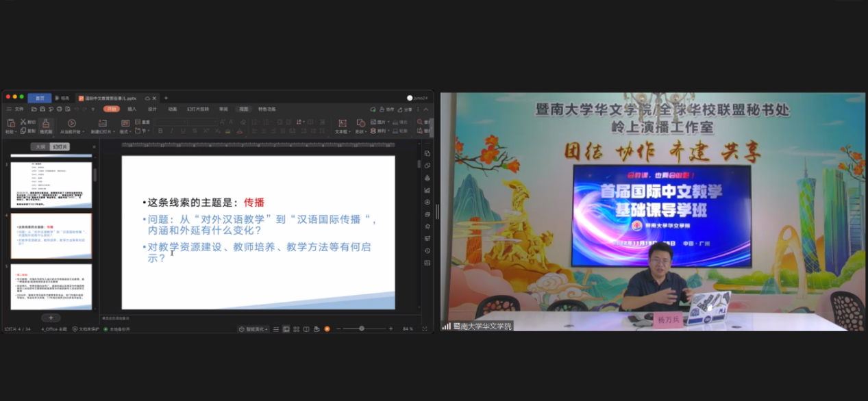868x401 pixels.
Task: Switch to slide sorter grid view
Action: click(x=296, y=329)
